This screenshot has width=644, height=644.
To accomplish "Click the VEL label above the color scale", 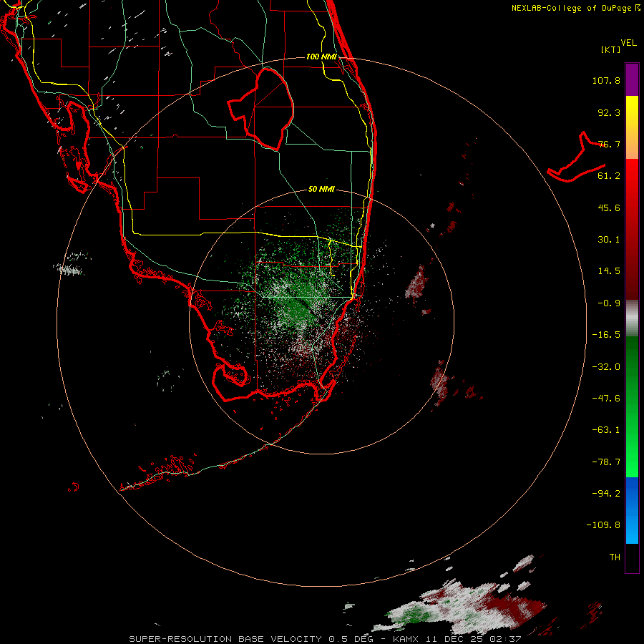I will [629, 43].
